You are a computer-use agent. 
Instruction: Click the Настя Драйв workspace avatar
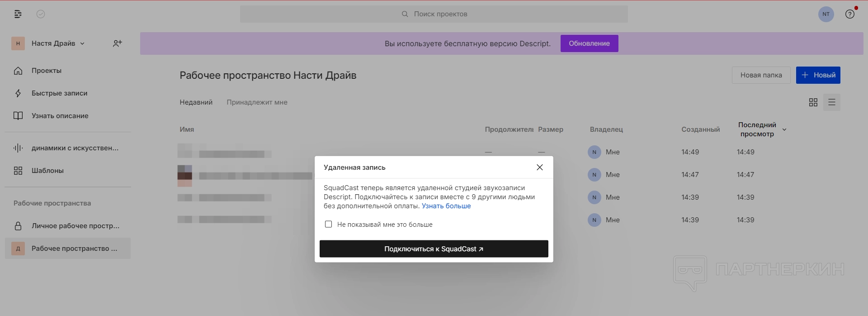click(x=18, y=43)
